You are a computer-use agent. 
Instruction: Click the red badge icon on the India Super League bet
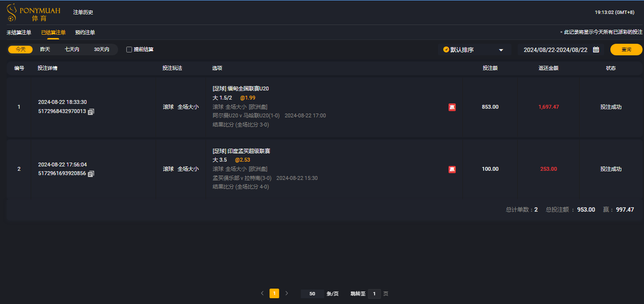[x=451, y=169]
